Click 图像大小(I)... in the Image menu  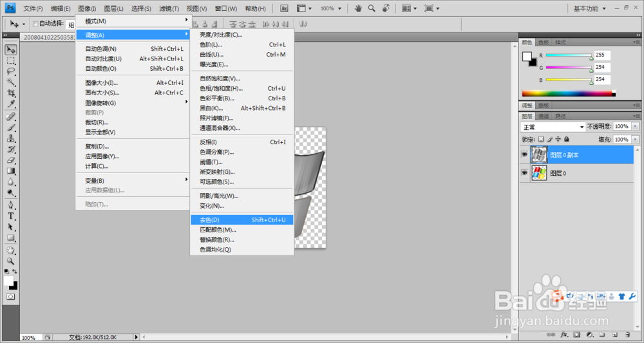tap(133, 83)
